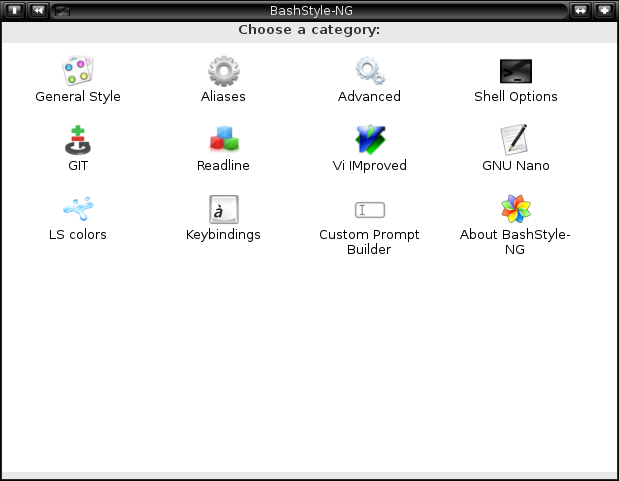Click the horizontal double-arrow title bar button
This screenshot has height=481, width=619.
580,10
